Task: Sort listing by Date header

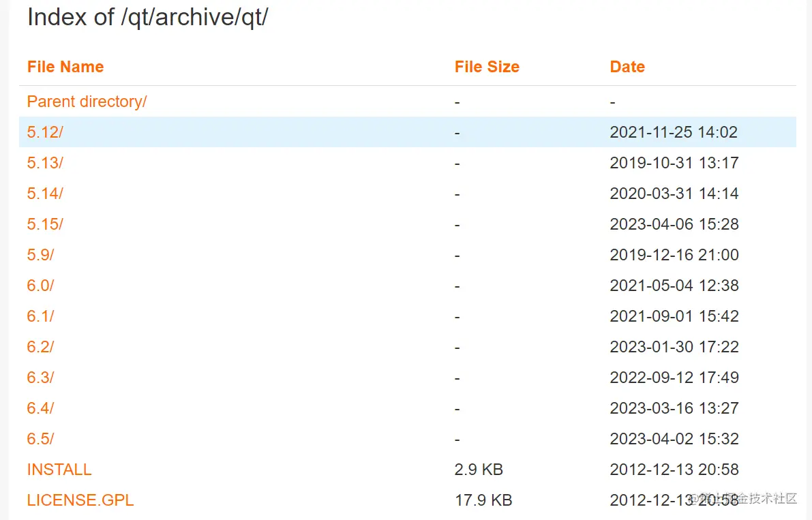Action: (x=627, y=67)
